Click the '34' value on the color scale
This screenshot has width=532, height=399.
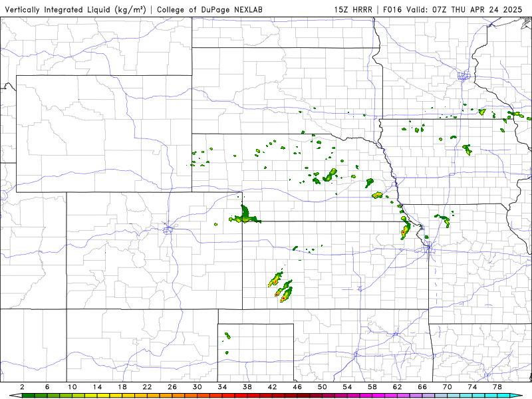coord(222,387)
